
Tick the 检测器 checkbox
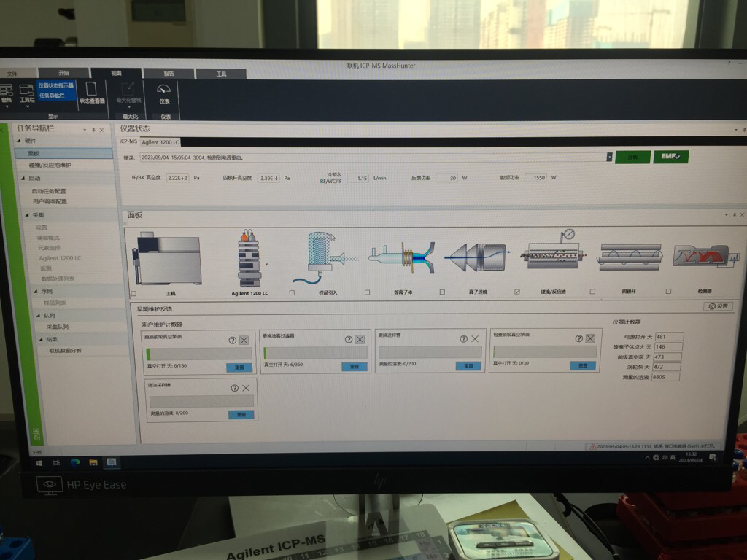(668, 291)
